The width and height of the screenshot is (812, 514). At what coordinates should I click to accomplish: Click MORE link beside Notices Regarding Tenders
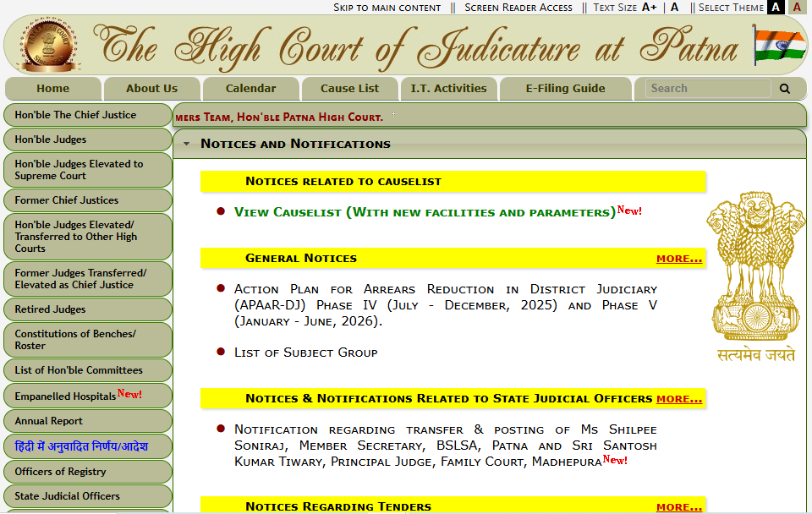pyautogui.click(x=679, y=506)
